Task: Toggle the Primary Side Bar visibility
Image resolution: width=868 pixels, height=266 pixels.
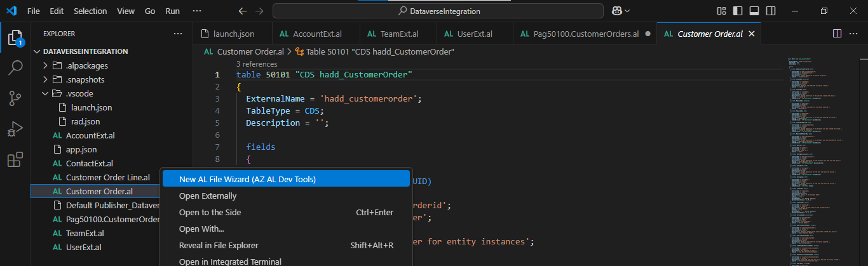Action: pos(737,11)
